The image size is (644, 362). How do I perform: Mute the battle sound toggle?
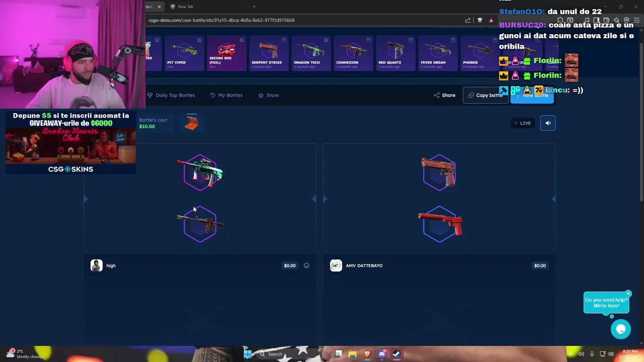[548, 123]
